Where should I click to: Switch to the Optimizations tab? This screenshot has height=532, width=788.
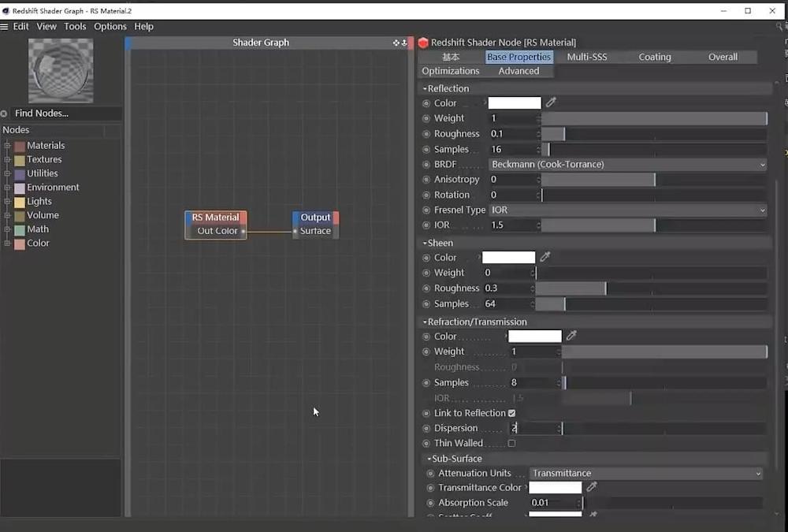(451, 71)
